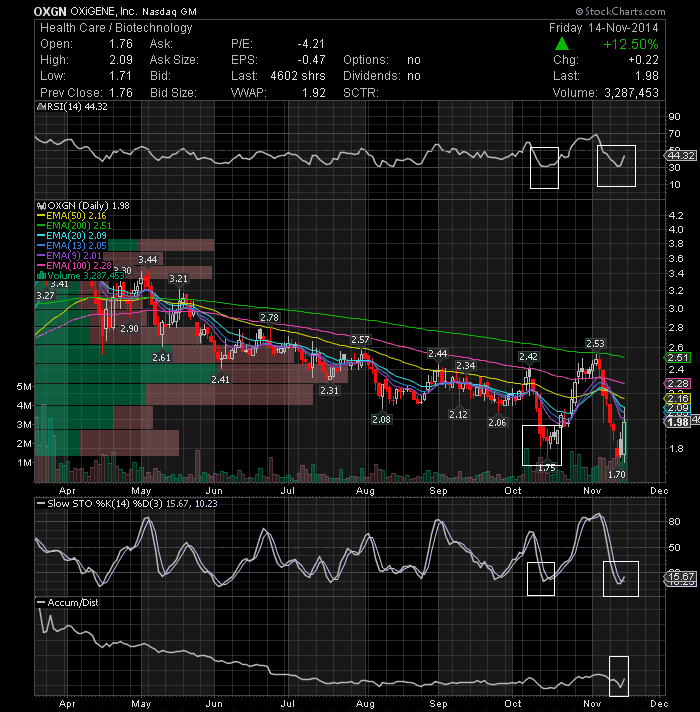Click the 2.28 EMA tag on right axis
Image resolution: width=700 pixels, height=712 pixels.
(677, 384)
